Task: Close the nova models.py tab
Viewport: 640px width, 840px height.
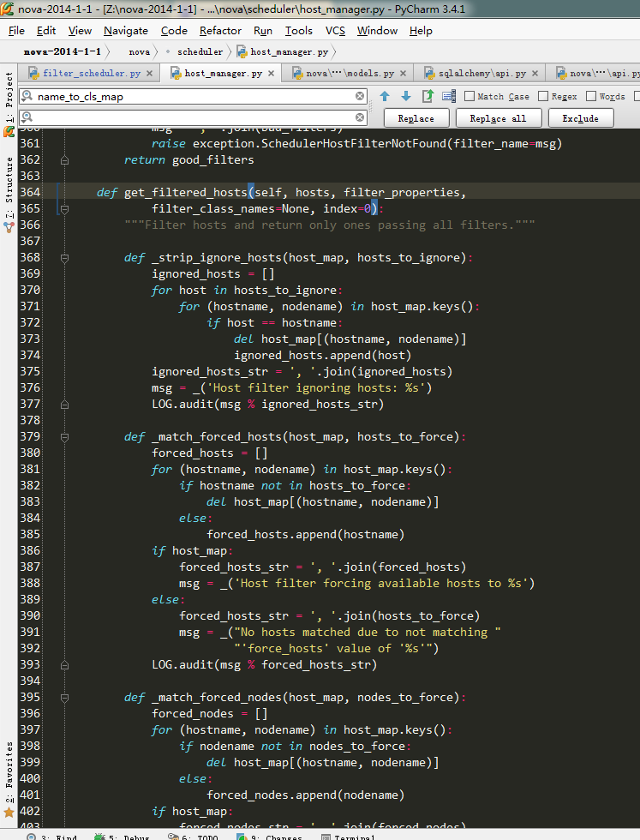Action: point(403,74)
